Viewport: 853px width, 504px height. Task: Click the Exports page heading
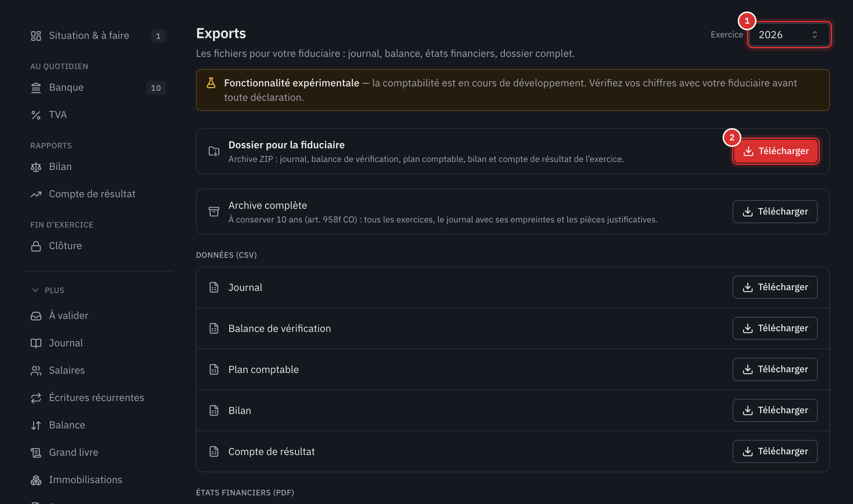tap(221, 33)
